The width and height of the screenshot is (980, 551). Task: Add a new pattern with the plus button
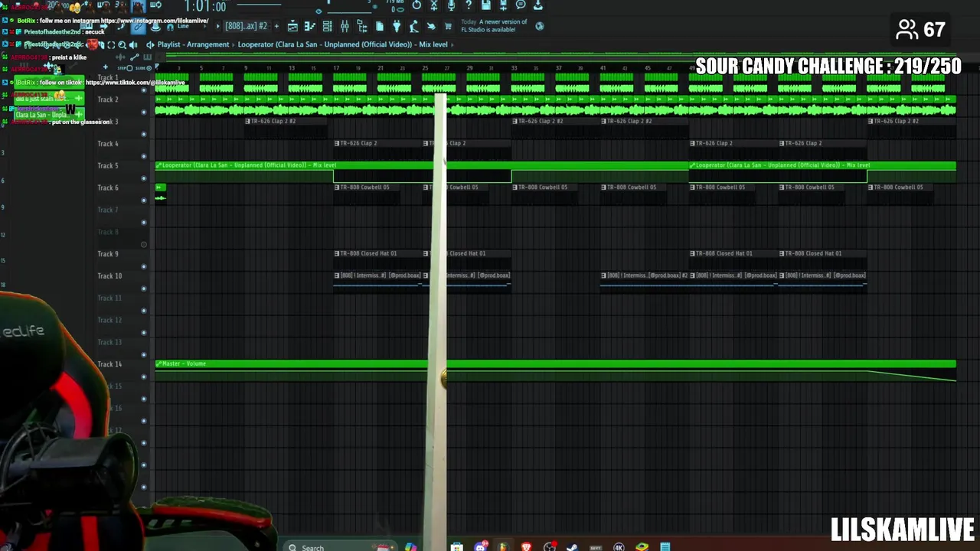click(x=276, y=26)
